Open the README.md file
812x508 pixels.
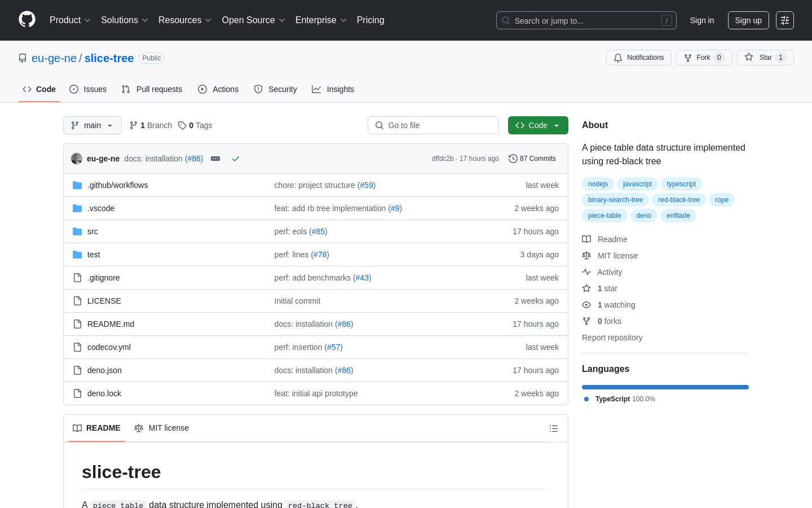click(x=111, y=324)
